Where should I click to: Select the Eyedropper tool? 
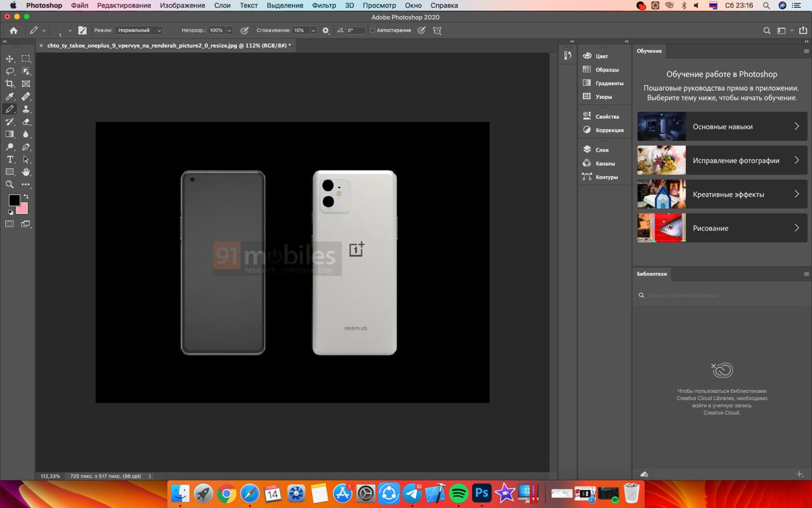tap(10, 97)
